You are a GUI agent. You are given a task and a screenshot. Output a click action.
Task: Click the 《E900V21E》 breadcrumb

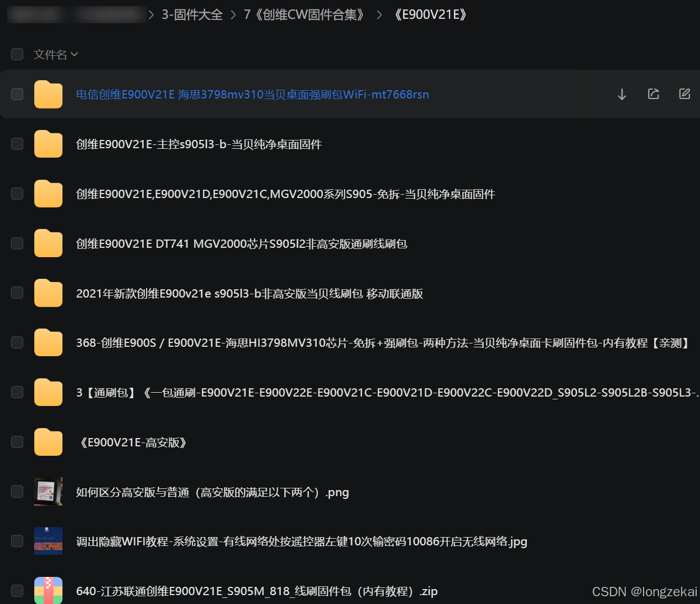click(x=431, y=15)
